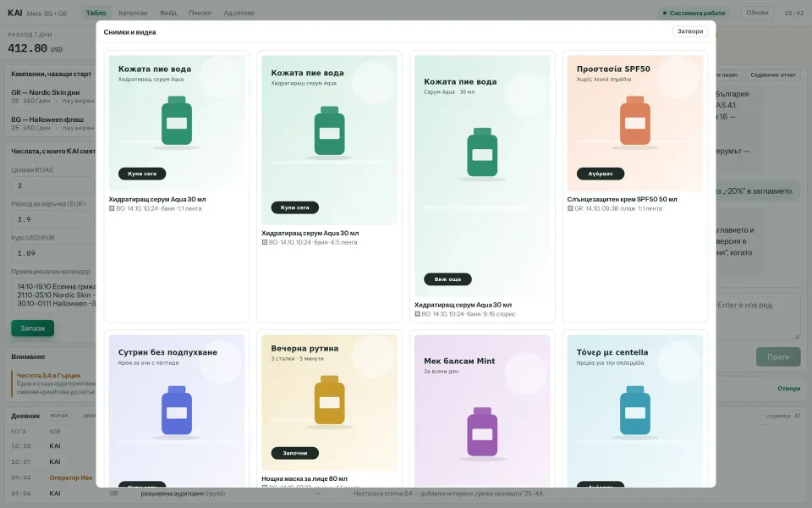
Task: Click the 'GR — Nordic Skin дни' campaign row
Action: (x=52, y=96)
